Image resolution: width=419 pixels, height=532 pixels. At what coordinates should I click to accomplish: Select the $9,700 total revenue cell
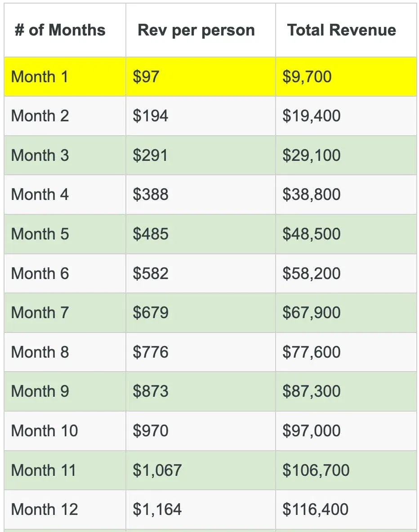click(x=346, y=77)
